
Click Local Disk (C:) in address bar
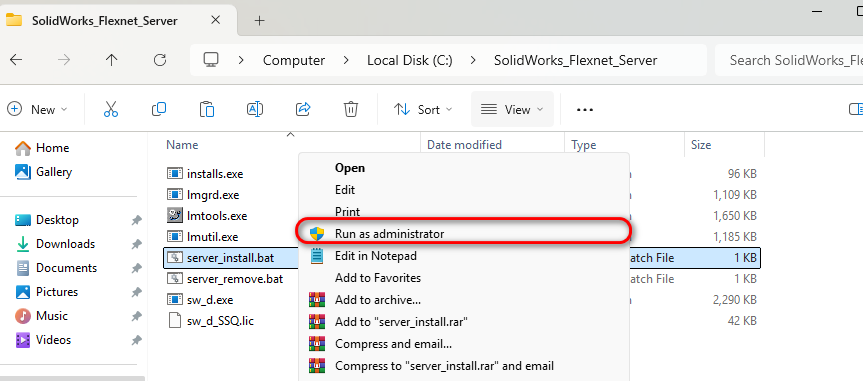[409, 60]
